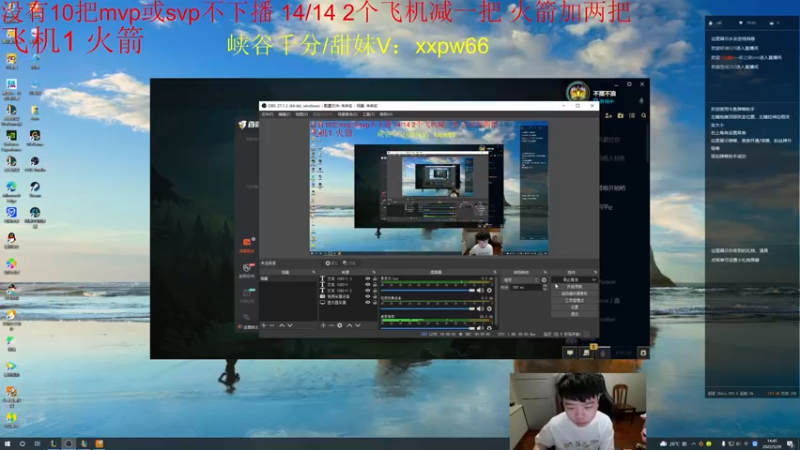Pop out sources dock via header icon
This screenshot has width=800, height=450.
pos(374,272)
